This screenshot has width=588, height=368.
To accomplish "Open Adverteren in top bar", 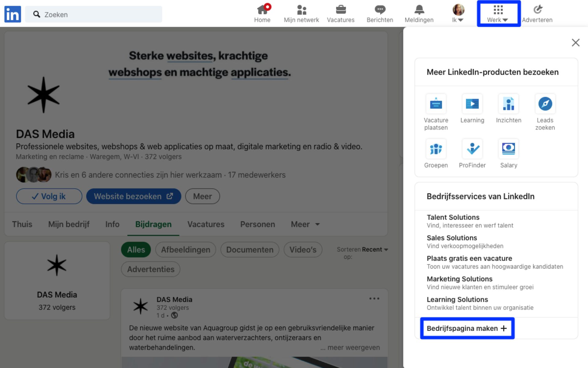I will pyautogui.click(x=537, y=14).
